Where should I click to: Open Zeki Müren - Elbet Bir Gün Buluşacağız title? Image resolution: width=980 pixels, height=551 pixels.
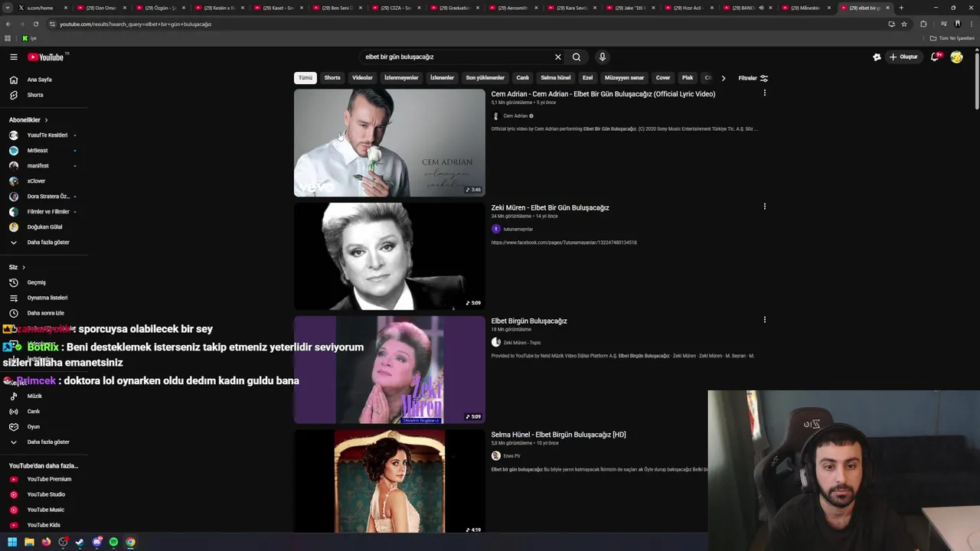coord(550,207)
